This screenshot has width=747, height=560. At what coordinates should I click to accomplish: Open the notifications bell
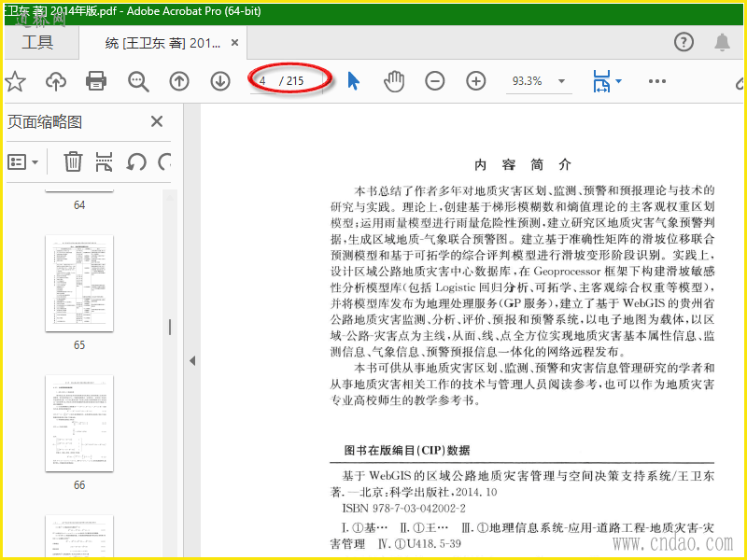[722, 42]
